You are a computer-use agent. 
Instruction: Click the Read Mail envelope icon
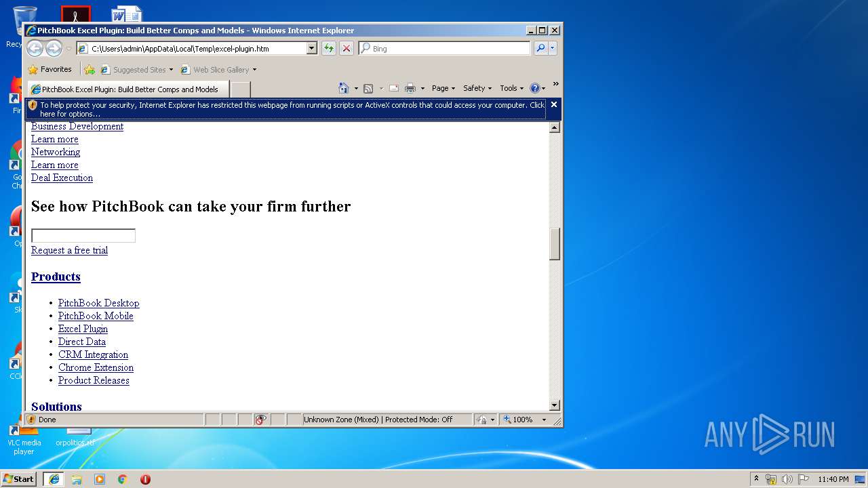coord(393,88)
